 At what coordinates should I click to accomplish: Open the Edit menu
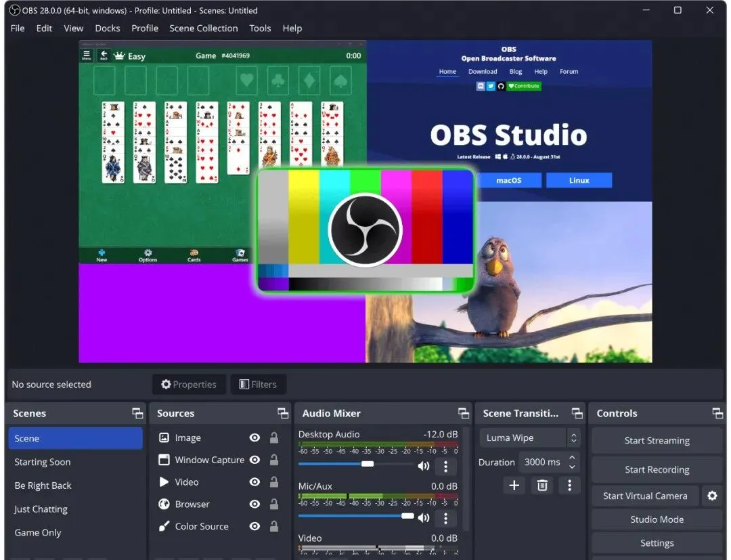44,28
